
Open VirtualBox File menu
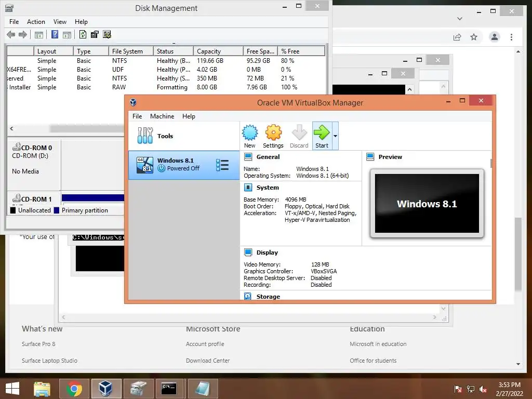coord(137,116)
